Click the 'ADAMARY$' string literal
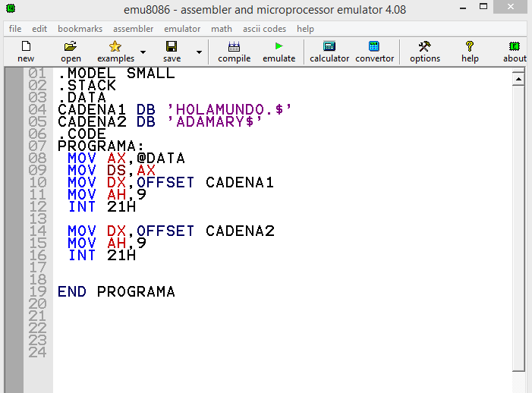 pos(215,121)
